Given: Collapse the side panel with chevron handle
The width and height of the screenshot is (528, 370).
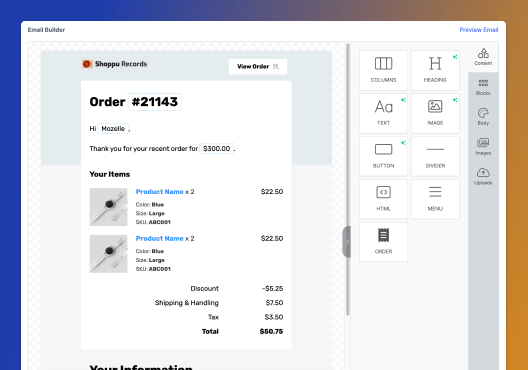Looking at the screenshot, I should 346,242.
